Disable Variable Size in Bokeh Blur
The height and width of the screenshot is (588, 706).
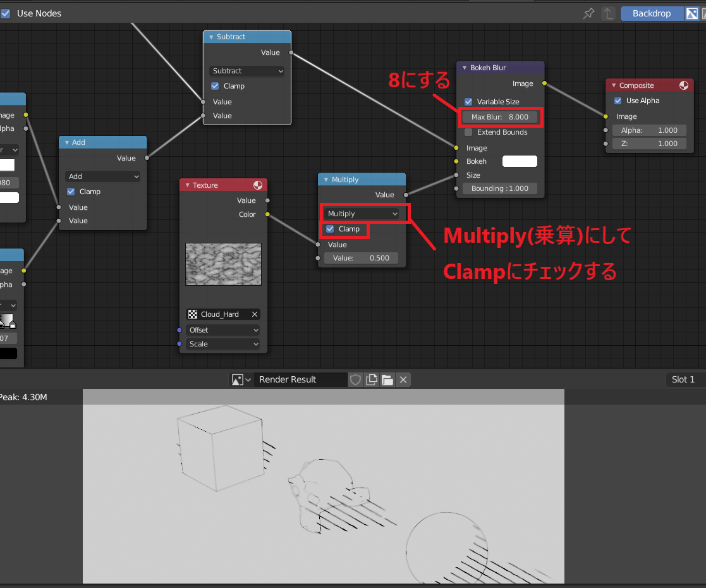pos(468,101)
